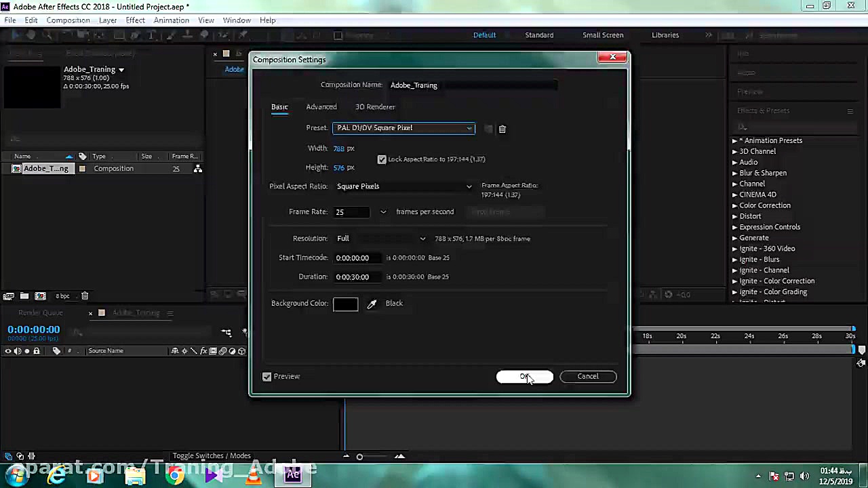Confirm composition settings with OK
868x488 pixels.
(x=525, y=377)
